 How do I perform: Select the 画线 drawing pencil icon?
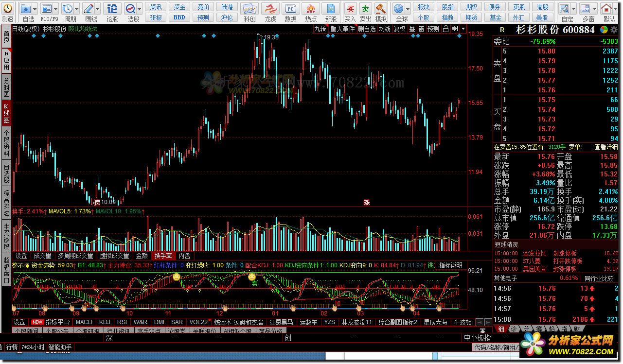coord(89,9)
